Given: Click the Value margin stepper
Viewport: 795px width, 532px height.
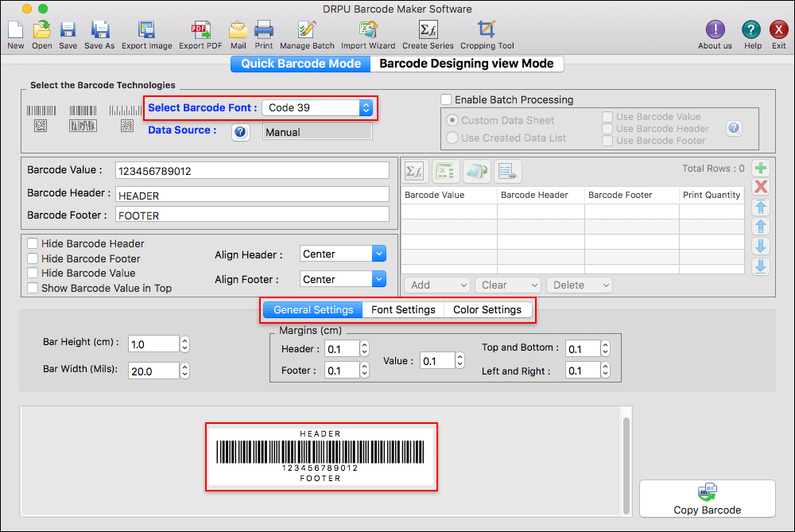Looking at the screenshot, I should (460, 360).
